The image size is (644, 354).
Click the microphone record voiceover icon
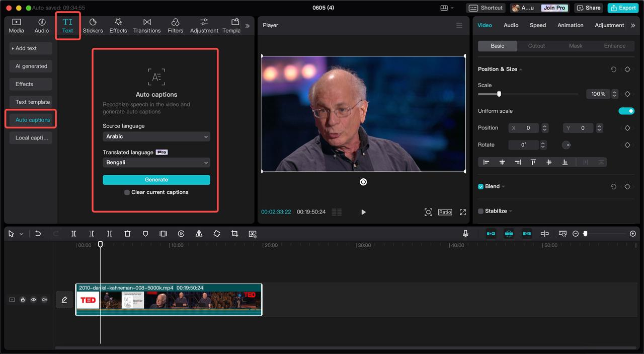(465, 234)
